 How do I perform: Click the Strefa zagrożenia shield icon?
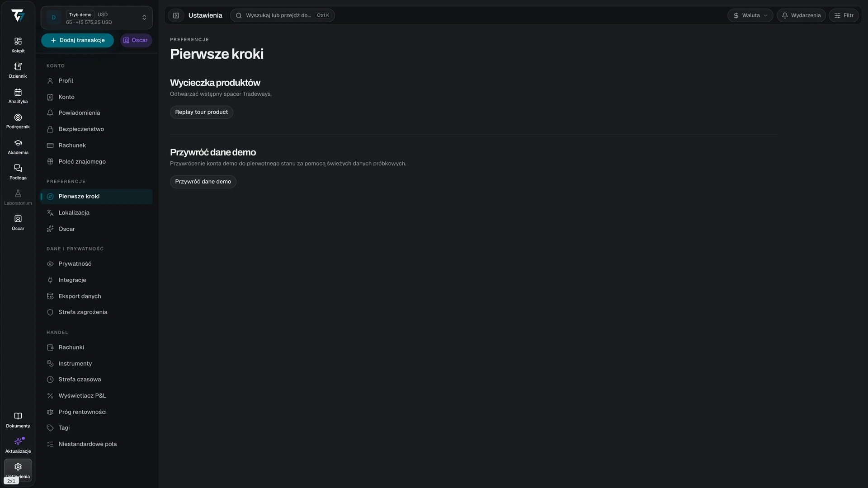click(x=50, y=312)
